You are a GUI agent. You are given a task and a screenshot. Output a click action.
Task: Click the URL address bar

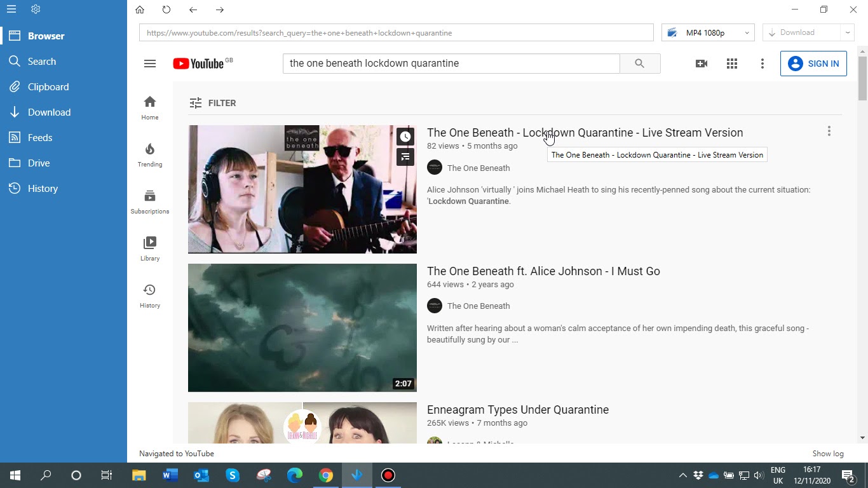(397, 32)
